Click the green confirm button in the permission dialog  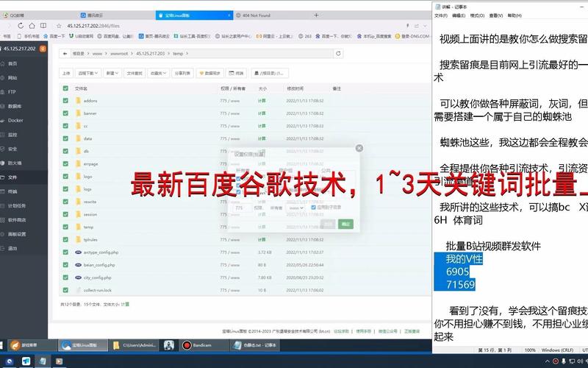[345, 224]
